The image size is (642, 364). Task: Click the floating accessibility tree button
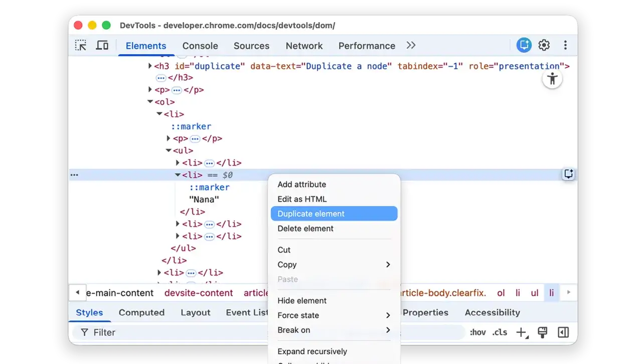(552, 79)
